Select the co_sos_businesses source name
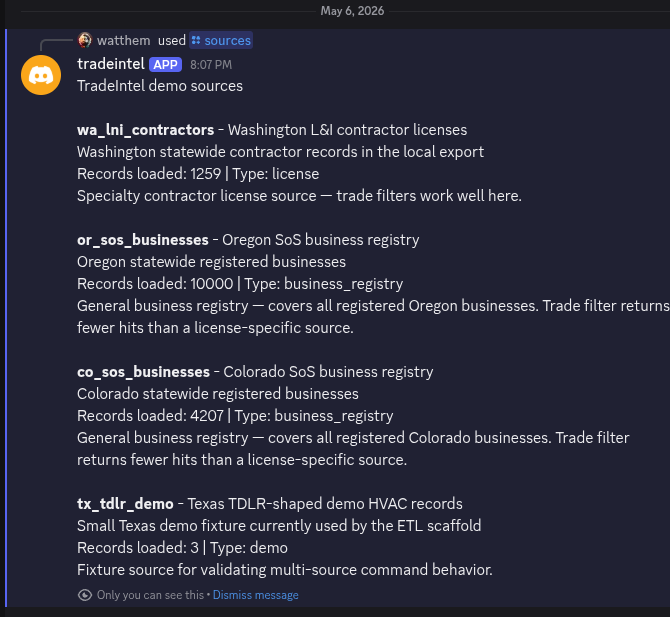Viewport: 670px width, 617px height. point(144,372)
